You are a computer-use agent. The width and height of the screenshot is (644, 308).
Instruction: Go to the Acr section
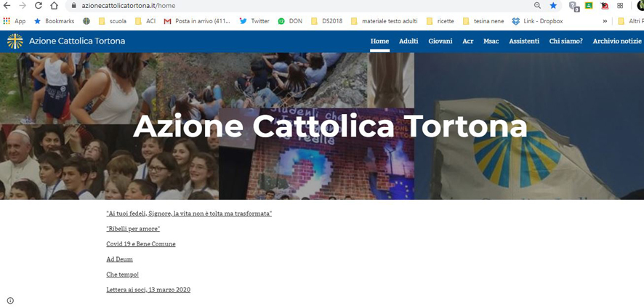pyautogui.click(x=468, y=41)
